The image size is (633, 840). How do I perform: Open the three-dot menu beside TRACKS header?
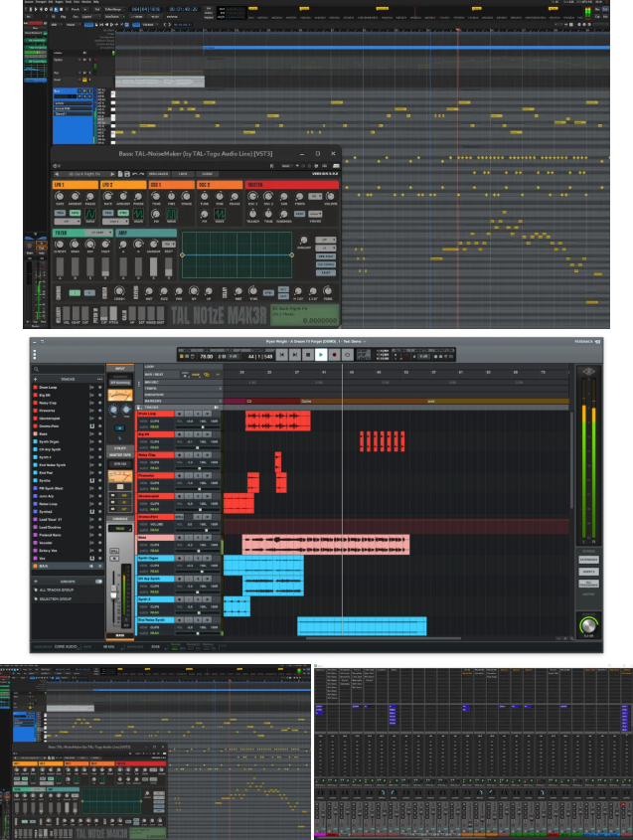point(99,379)
